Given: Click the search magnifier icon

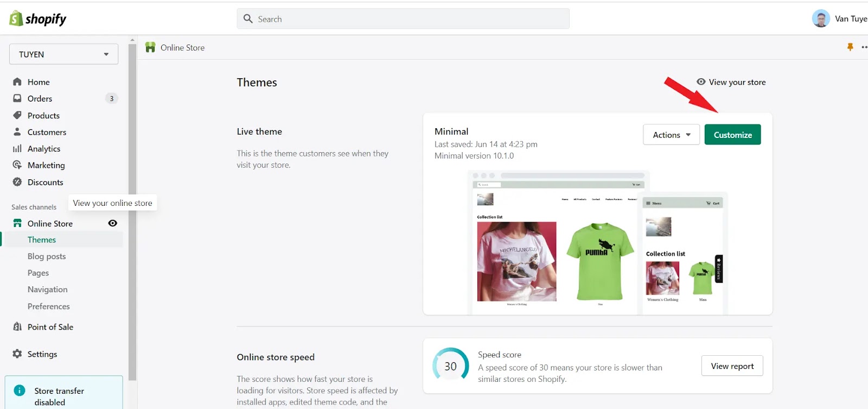Looking at the screenshot, I should click(x=248, y=19).
